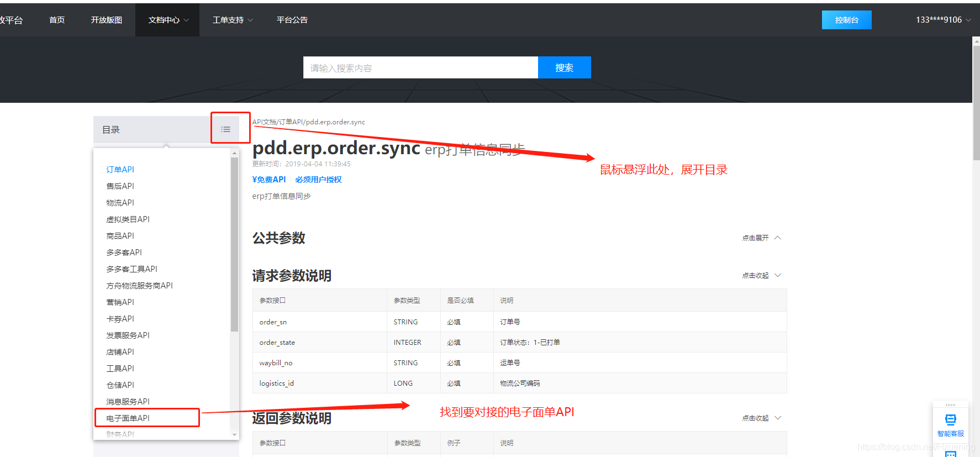This screenshot has height=457, width=980.
Task: Select 物流API in the directory
Action: 120,203
